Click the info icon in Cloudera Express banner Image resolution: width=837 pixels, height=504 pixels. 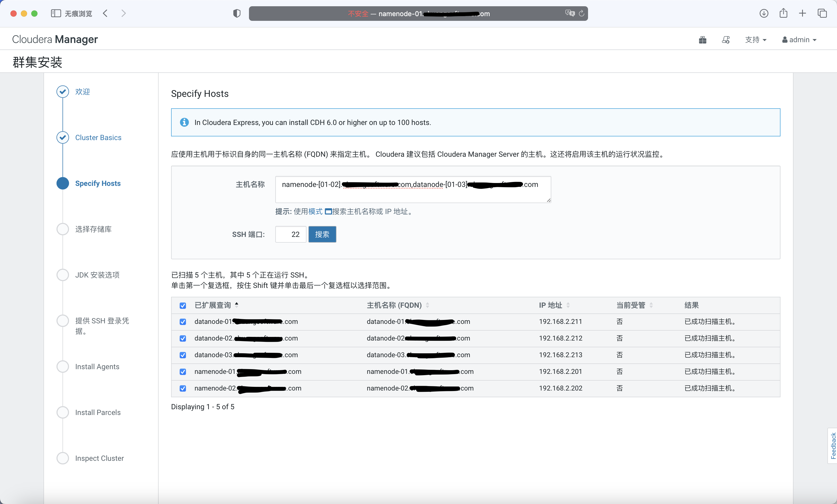(184, 122)
